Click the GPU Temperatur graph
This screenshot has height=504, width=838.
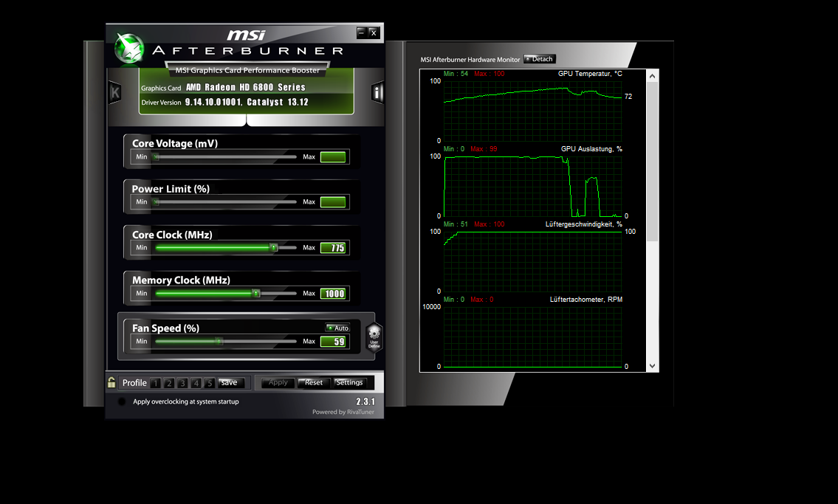click(x=533, y=111)
